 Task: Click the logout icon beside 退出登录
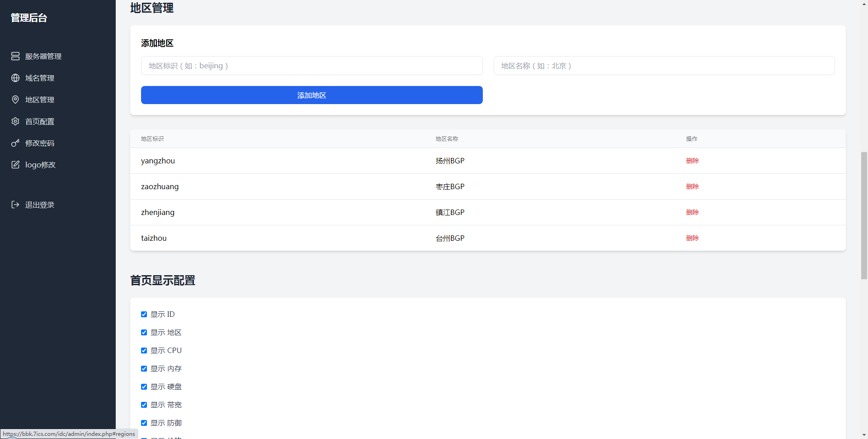[15, 205]
